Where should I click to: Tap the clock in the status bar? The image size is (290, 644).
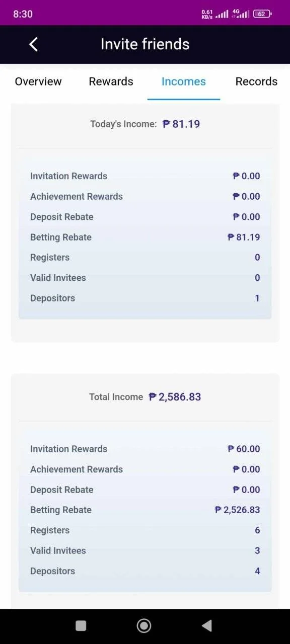pyautogui.click(x=23, y=14)
